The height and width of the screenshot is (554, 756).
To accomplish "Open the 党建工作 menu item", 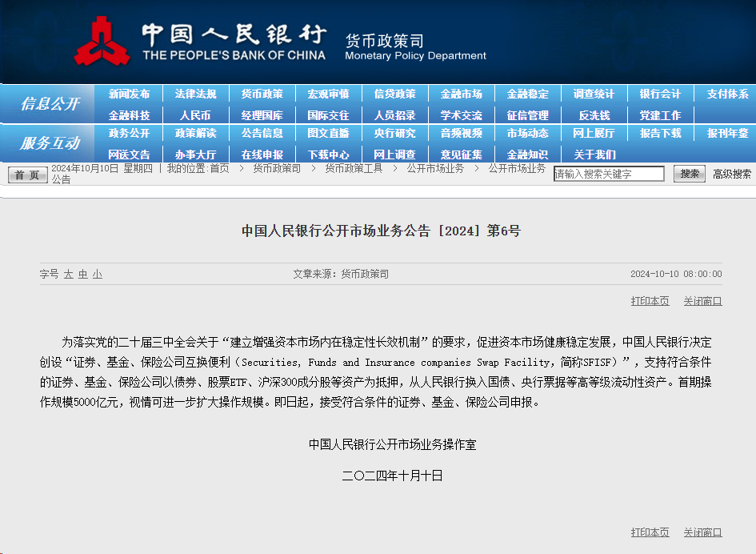I will (661, 115).
